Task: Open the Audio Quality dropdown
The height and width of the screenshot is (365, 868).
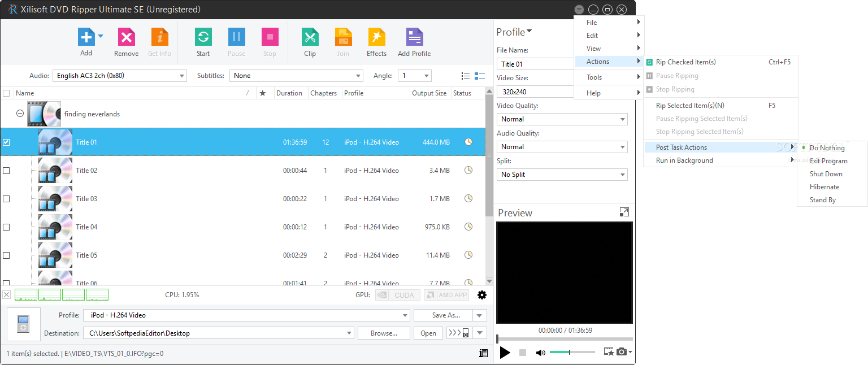Action: click(562, 147)
